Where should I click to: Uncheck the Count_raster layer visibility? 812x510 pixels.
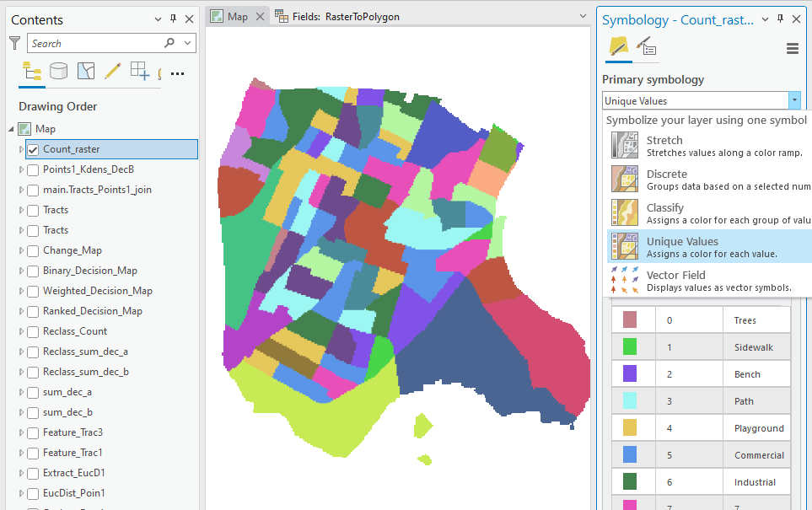pyautogui.click(x=34, y=148)
